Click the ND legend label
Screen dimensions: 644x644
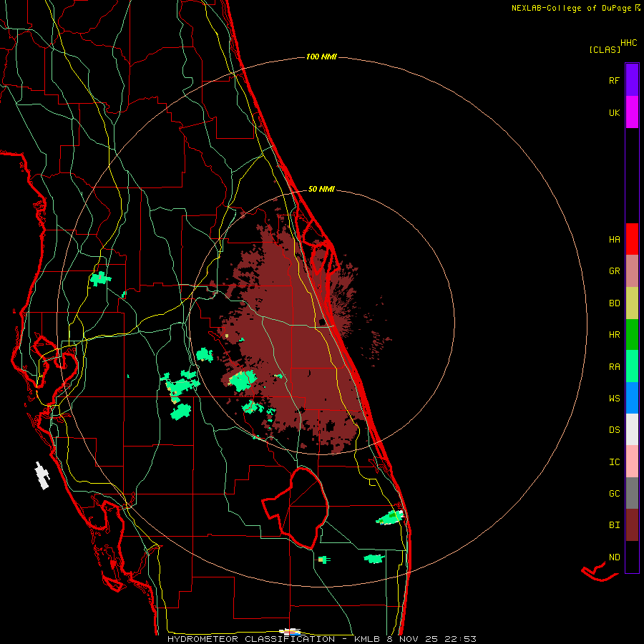tap(614, 557)
